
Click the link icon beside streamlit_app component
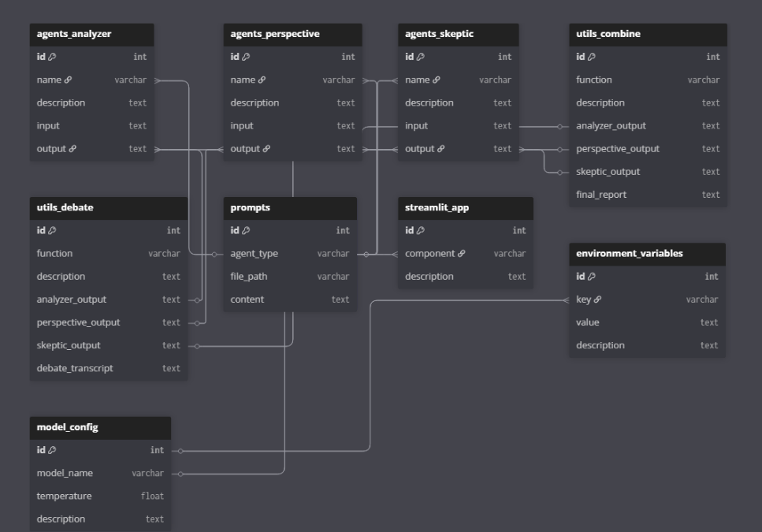(461, 254)
